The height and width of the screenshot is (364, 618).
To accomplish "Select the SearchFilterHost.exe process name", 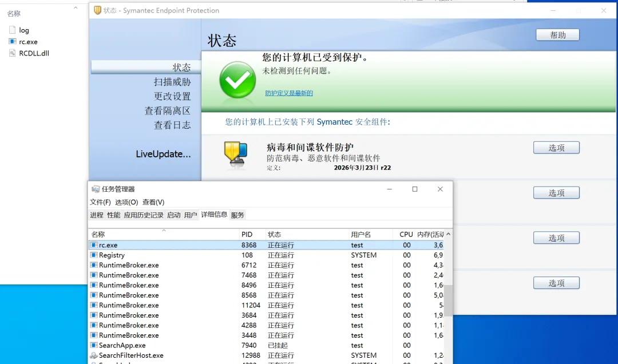I will click(x=131, y=355).
